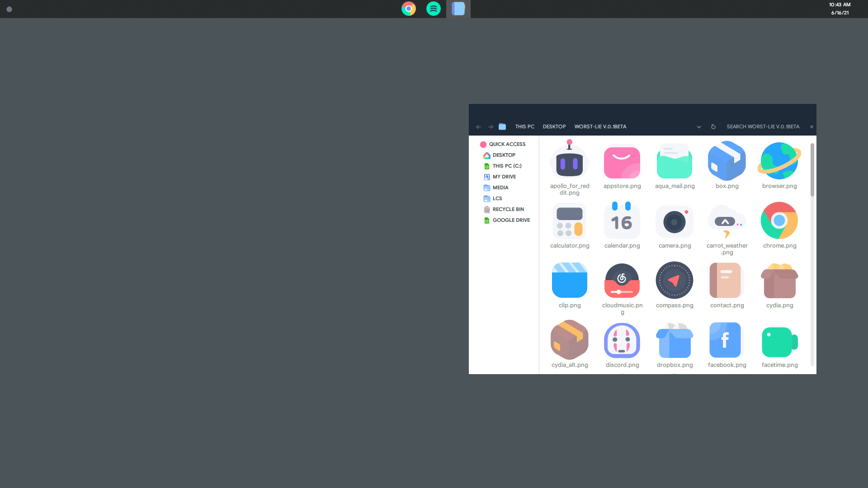
Task: Expand the address bar history dropdown
Action: coord(699,127)
